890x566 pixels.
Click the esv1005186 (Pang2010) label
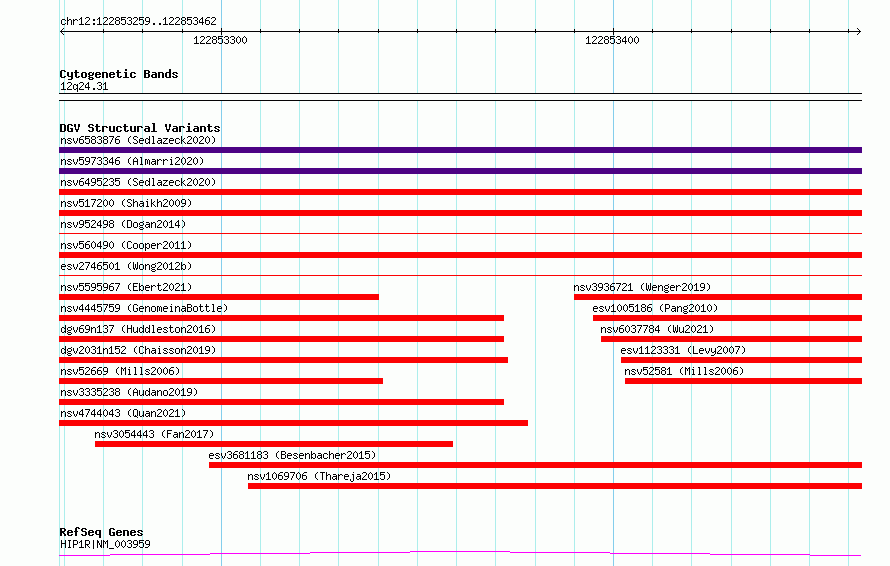click(x=655, y=308)
